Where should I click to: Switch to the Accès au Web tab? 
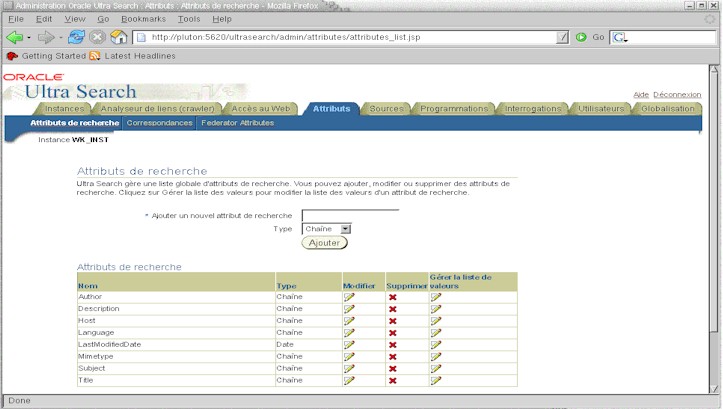pos(261,109)
